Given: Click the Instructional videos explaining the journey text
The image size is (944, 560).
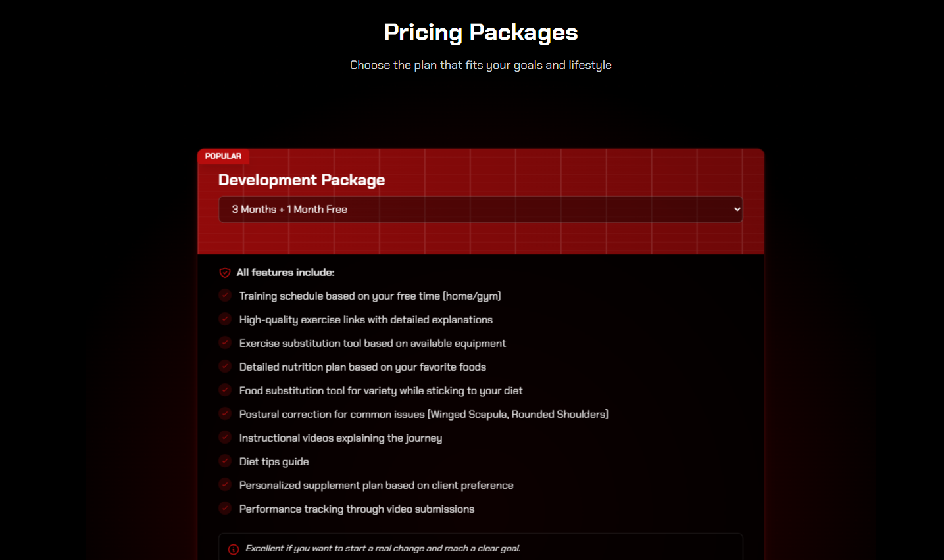Looking at the screenshot, I should tap(341, 438).
